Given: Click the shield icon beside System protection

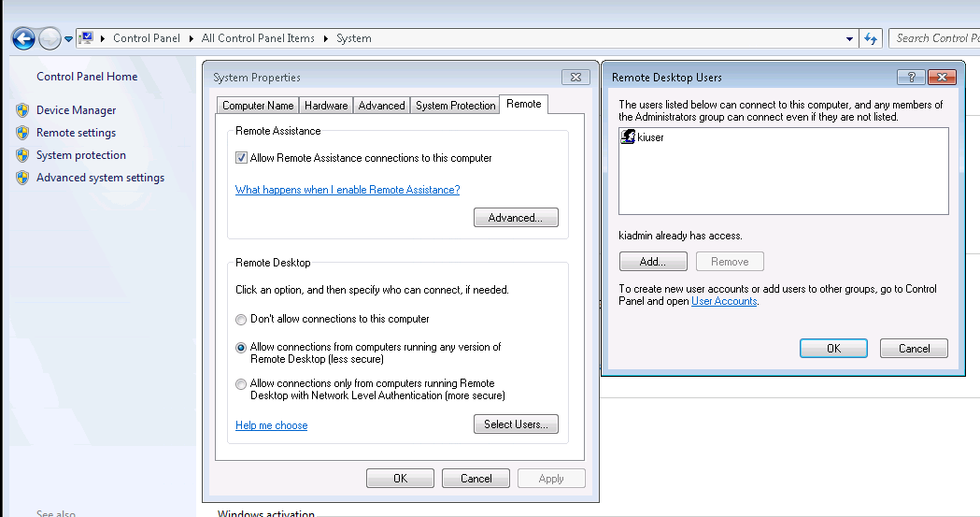Looking at the screenshot, I should pos(22,155).
